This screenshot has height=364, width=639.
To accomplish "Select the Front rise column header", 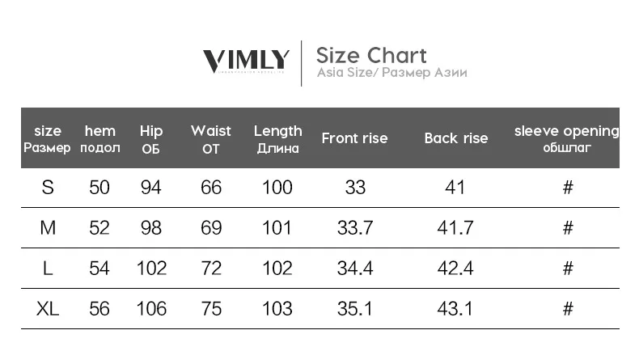I will [x=354, y=138].
